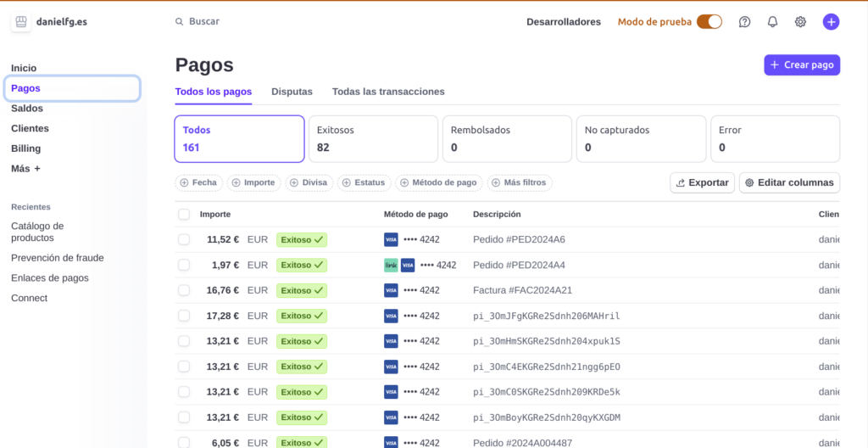Open the help icon in top bar

click(x=744, y=22)
